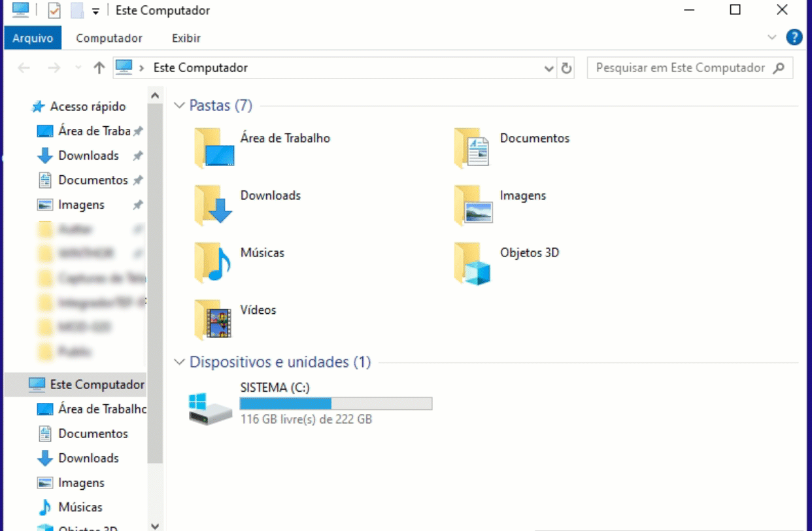Select Este Computador in the navigation pane
The height and width of the screenshot is (531, 812).
pos(97,385)
